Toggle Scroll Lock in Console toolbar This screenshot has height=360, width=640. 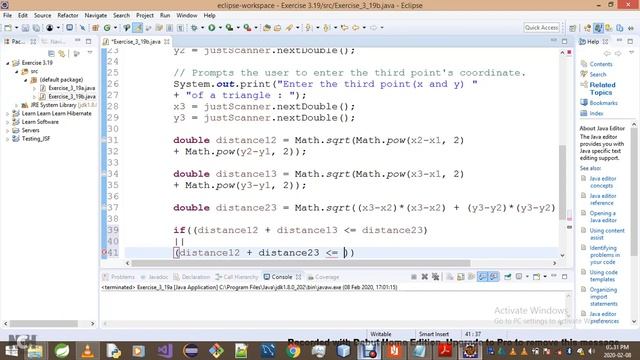click(x=461, y=277)
